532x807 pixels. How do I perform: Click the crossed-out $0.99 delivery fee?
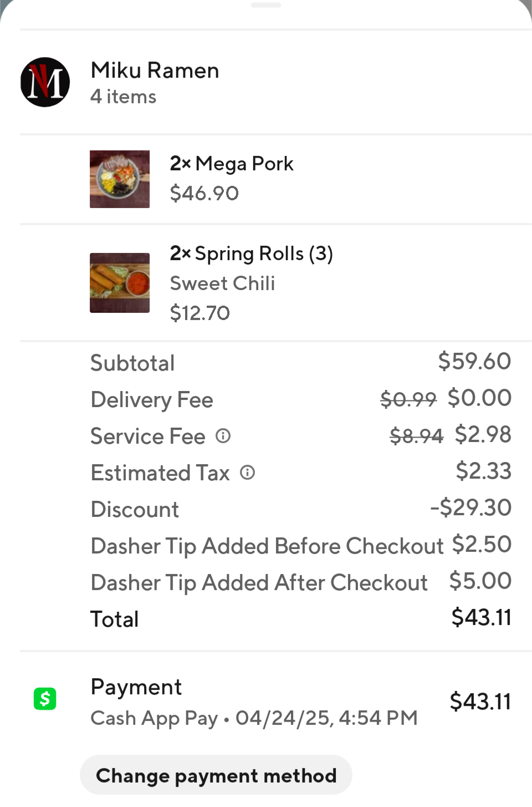tap(408, 399)
